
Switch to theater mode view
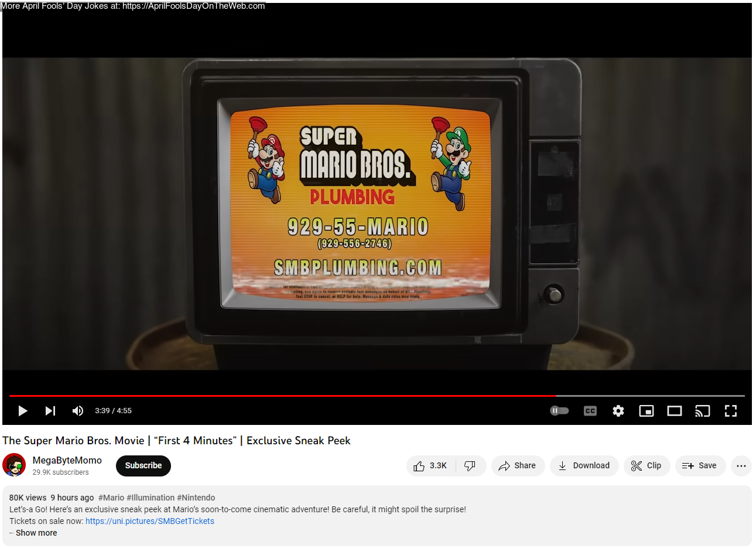tap(675, 411)
